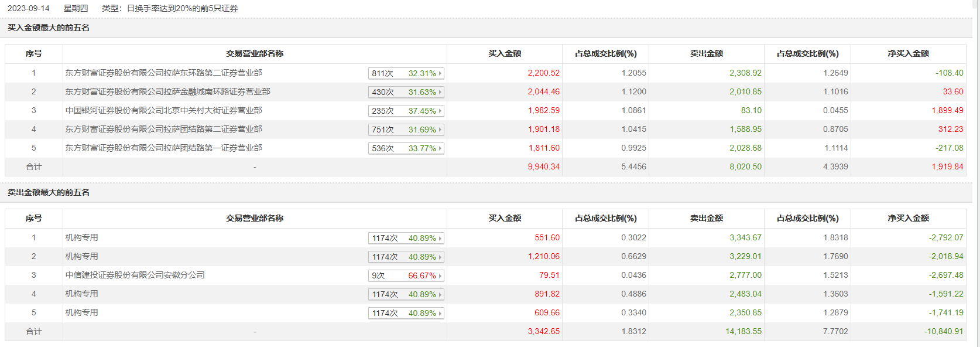Expand the 811次 32.31% stats box
980x347 pixels.
440,74
